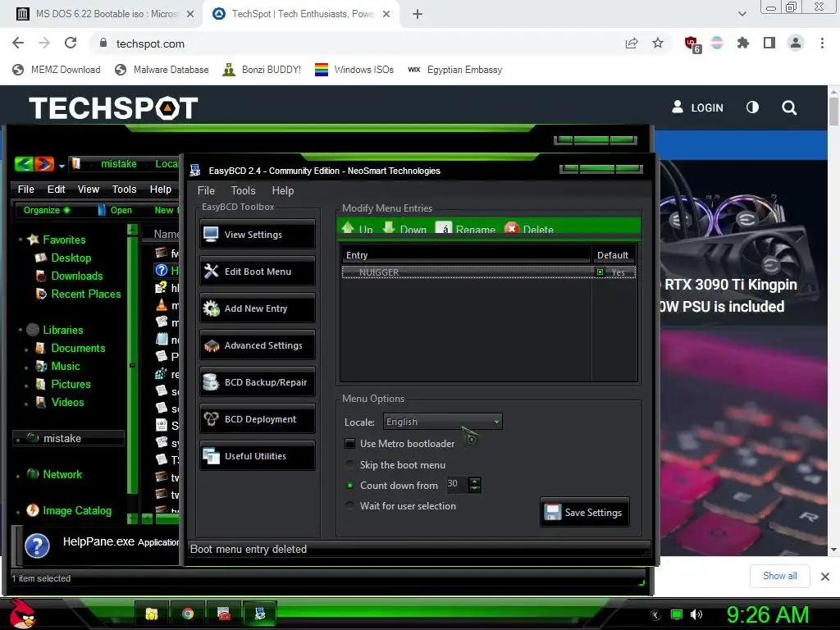This screenshot has width=840, height=630.
Task: Open Explorer View menu
Action: (89, 189)
